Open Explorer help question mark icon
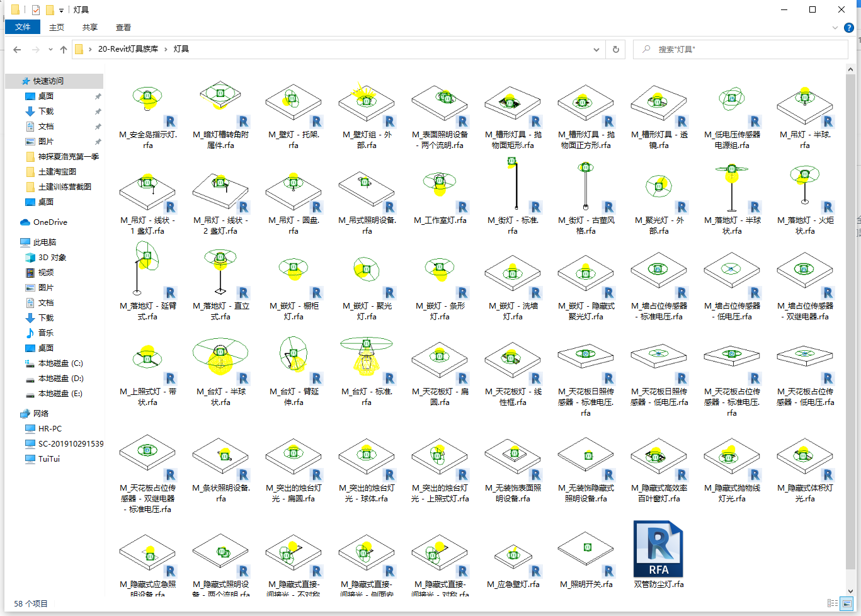This screenshot has height=616, width=861. pyautogui.click(x=849, y=28)
